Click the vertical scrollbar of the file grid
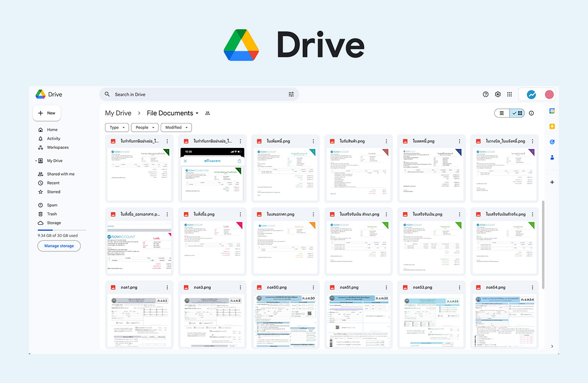The width and height of the screenshot is (588, 383). (542, 245)
